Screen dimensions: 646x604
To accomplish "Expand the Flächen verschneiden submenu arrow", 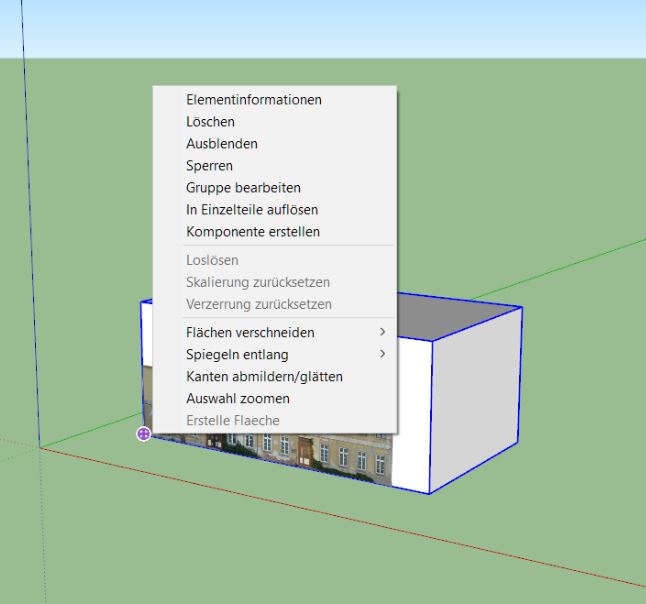I will point(382,332).
